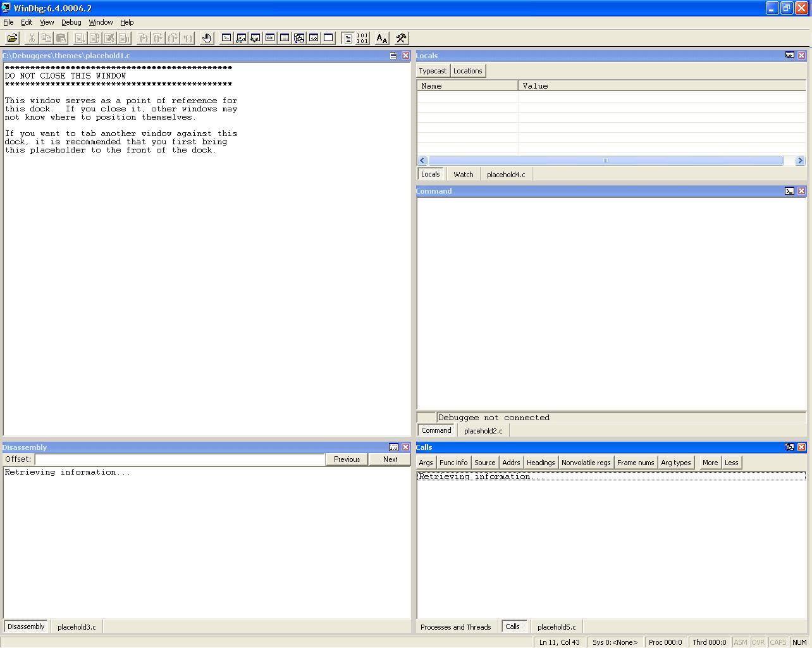
Task: Open the Command window from the toolbar
Action: point(226,38)
